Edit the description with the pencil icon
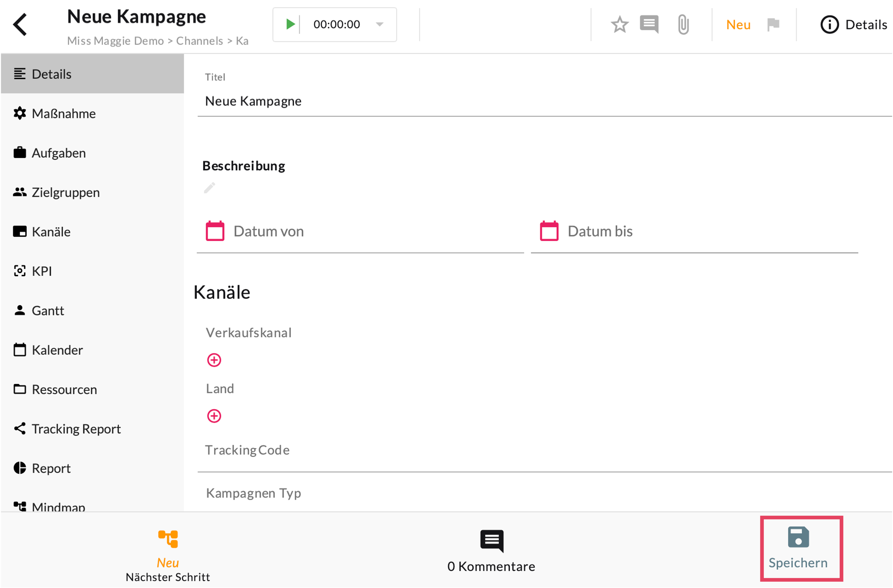This screenshot has height=588, width=893. tap(209, 188)
